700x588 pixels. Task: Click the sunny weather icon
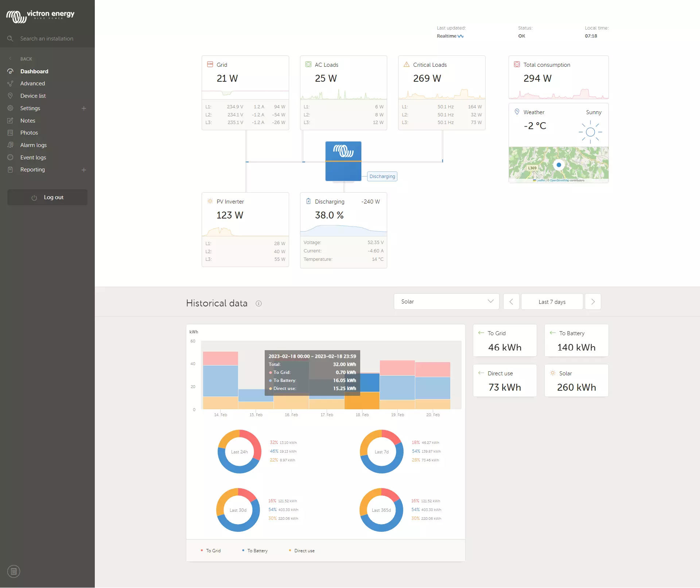click(x=590, y=132)
